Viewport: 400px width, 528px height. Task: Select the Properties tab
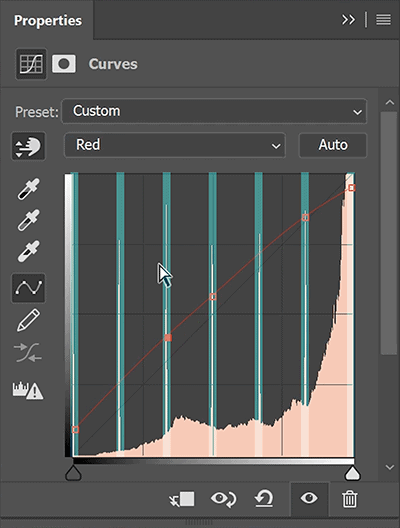point(47,20)
